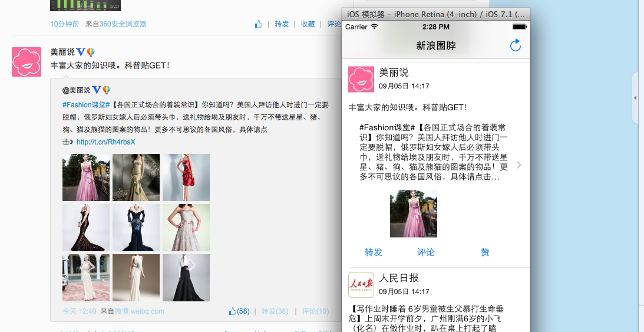Open the cream dress outdoor photo thumbnail

(x=86, y=278)
